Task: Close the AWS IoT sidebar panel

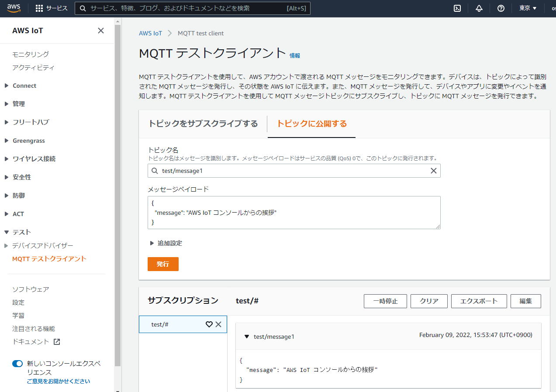Action: tap(101, 31)
